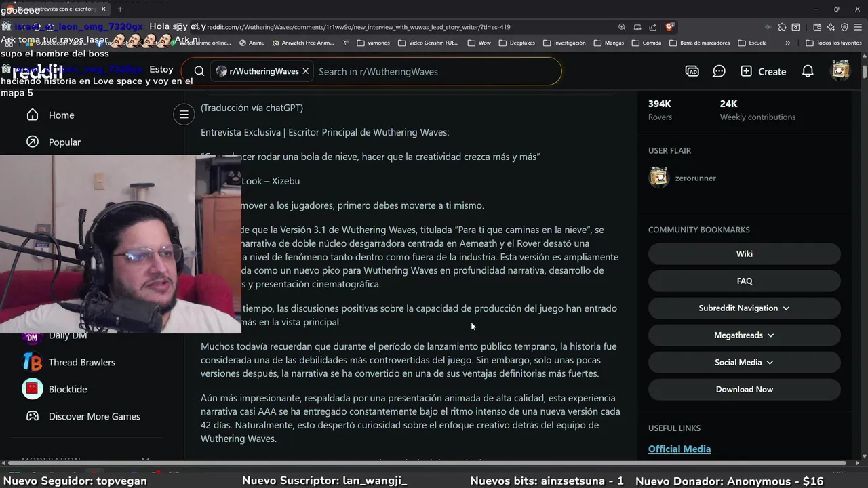Click the 24K Weekly contributions stat
The image size is (868, 488).
[x=757, y=110]
